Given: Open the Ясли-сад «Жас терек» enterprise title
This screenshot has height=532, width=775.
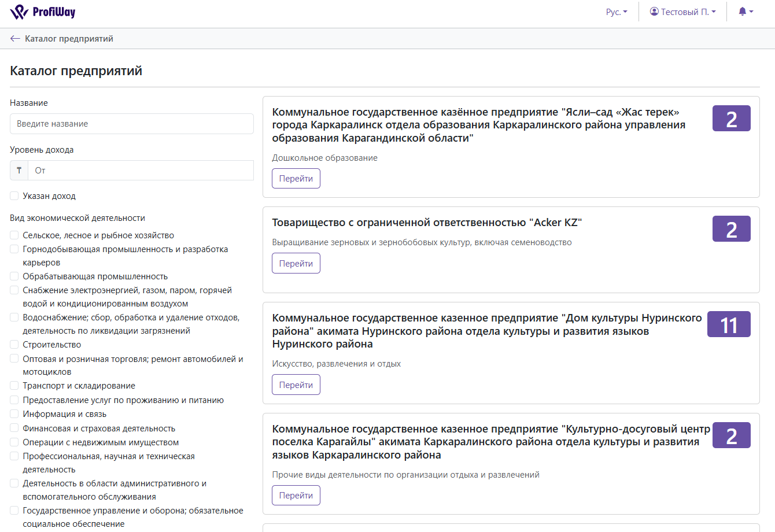Looking at the screenshot, I should click(478, 125).
